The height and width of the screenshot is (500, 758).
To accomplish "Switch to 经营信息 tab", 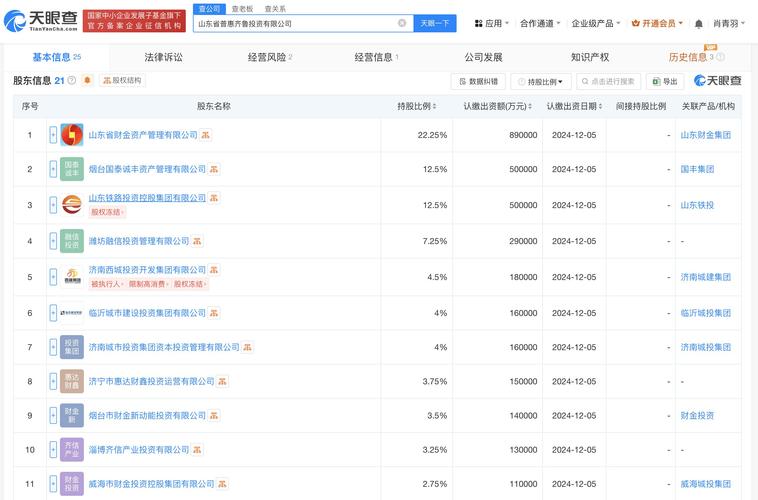I will point(376,57).
